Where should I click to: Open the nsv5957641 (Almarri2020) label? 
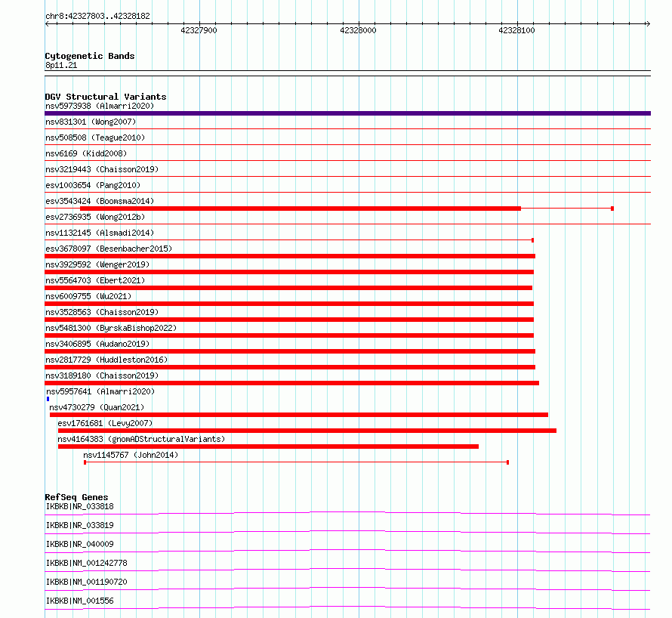(100, 391)
